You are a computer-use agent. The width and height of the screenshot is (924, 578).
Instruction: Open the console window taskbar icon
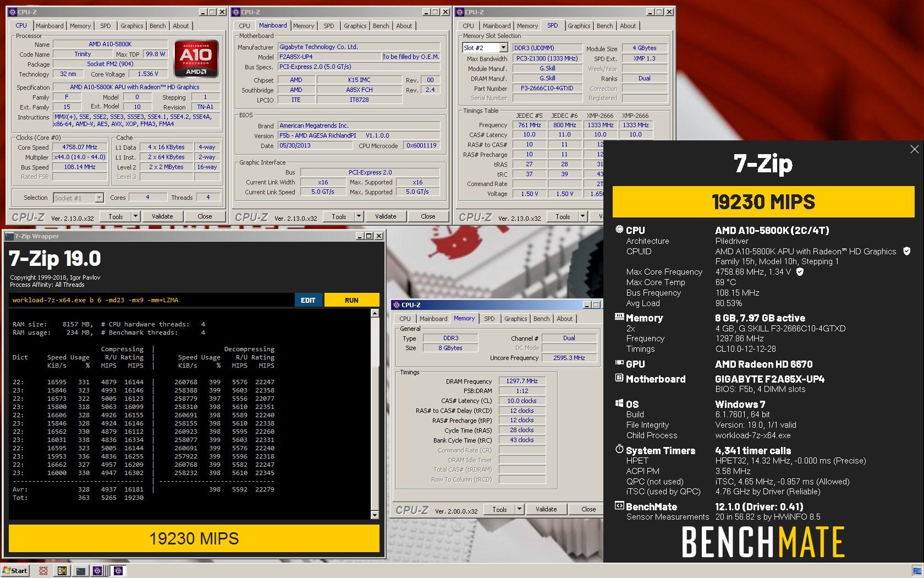80,570
